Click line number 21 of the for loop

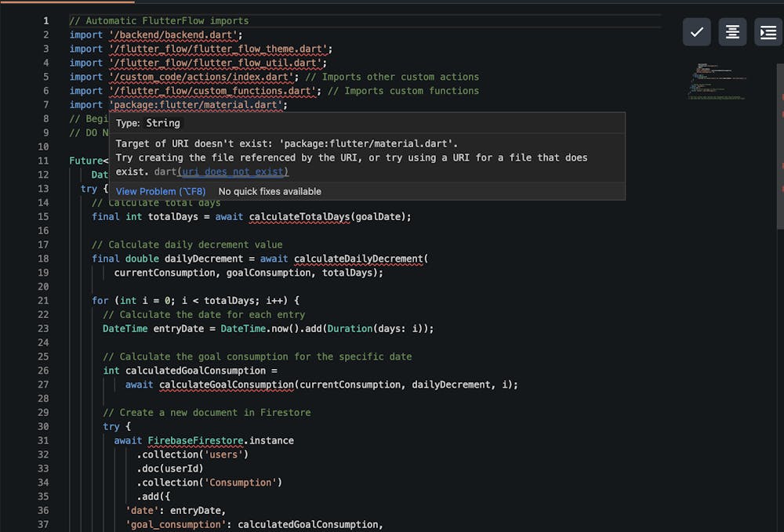tap(43, 301)
